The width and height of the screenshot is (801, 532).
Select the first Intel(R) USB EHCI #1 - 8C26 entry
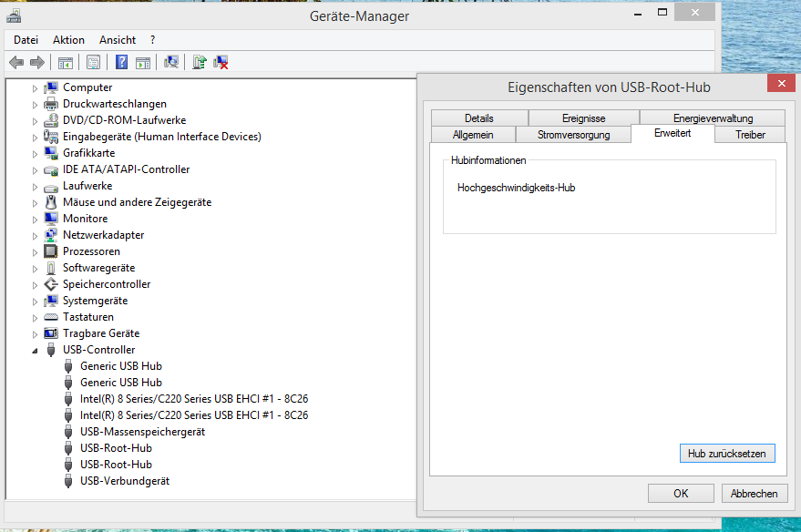(x=194, y=399)
